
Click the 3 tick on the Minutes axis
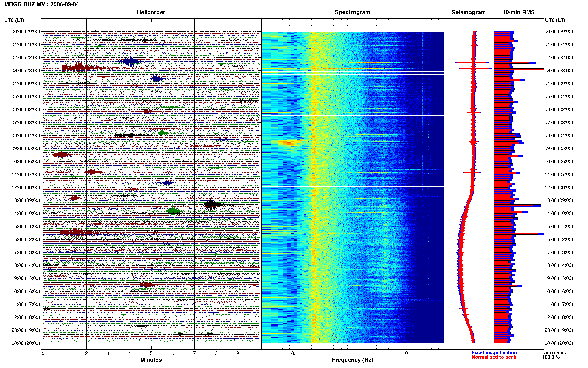pos(108,353)
